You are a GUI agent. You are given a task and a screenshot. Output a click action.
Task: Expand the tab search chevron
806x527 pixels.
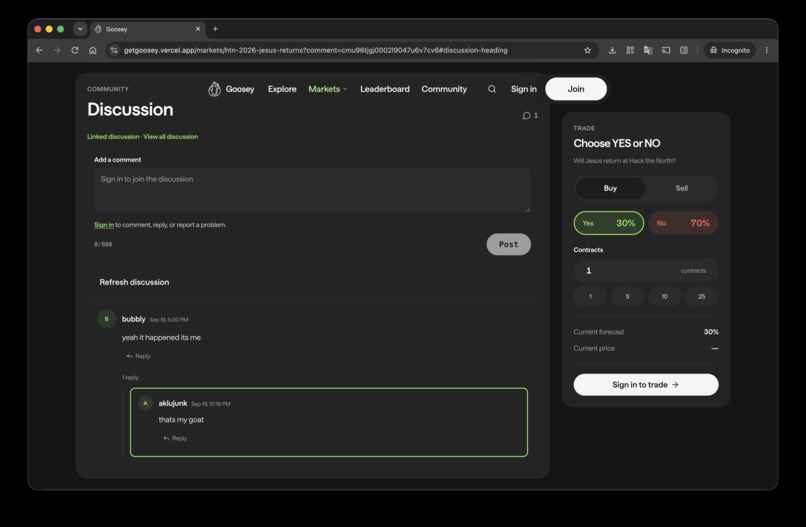point(80,29)
